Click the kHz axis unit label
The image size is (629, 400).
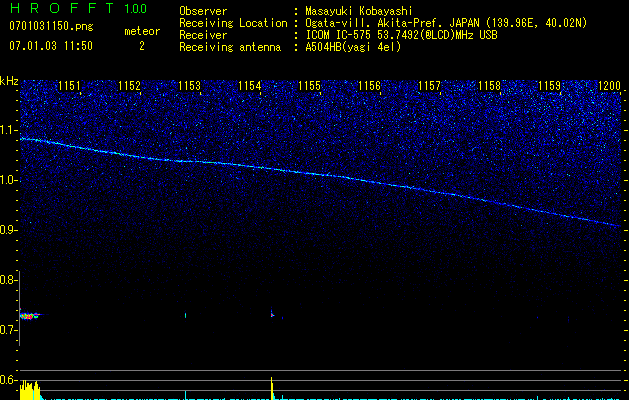tap(9, 81)
